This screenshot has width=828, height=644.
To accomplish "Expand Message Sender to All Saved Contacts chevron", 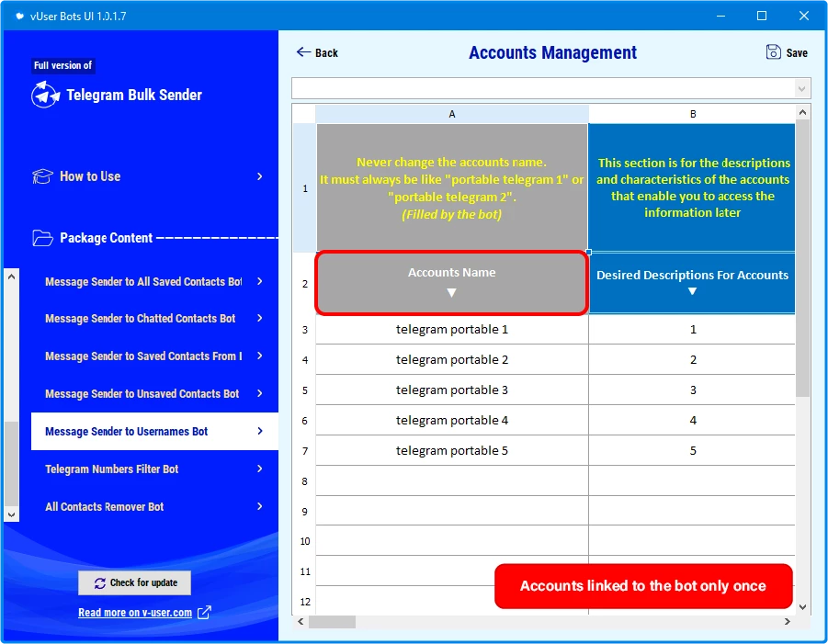I will [260, 281].
